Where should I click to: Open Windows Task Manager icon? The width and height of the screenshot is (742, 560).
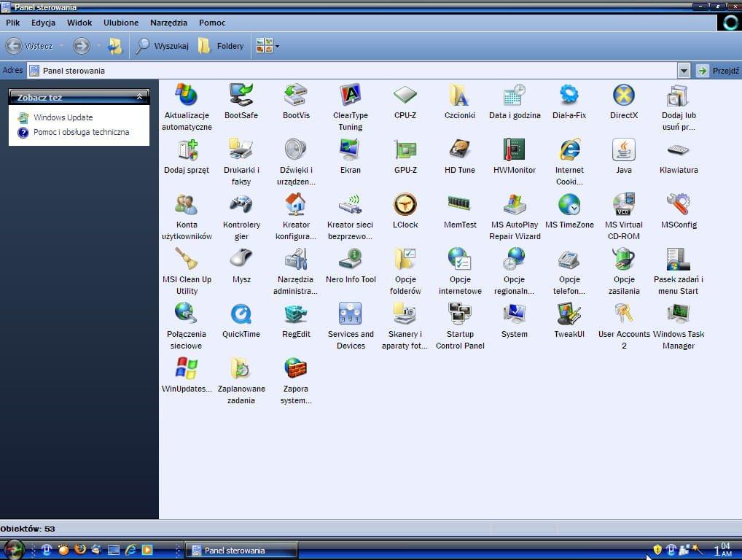pyautogui.click(x=679, y=326)
